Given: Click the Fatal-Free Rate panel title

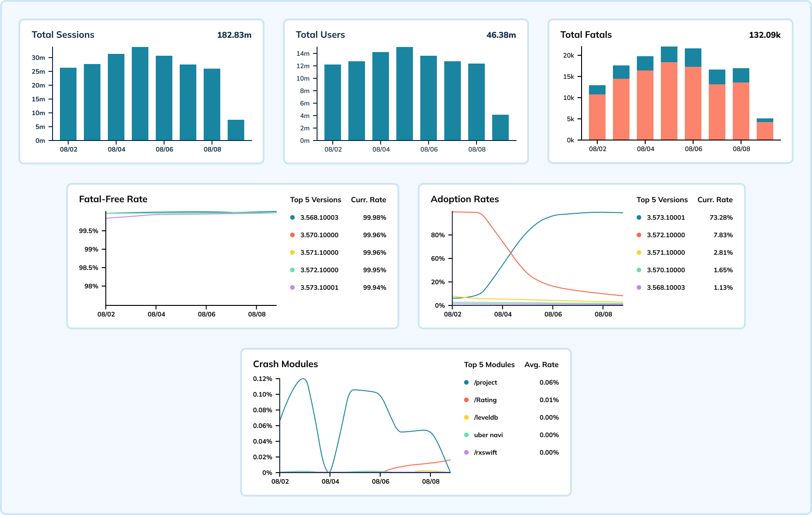Looking at the screenshot, I should pyautogui.click(x=113, y=199).
